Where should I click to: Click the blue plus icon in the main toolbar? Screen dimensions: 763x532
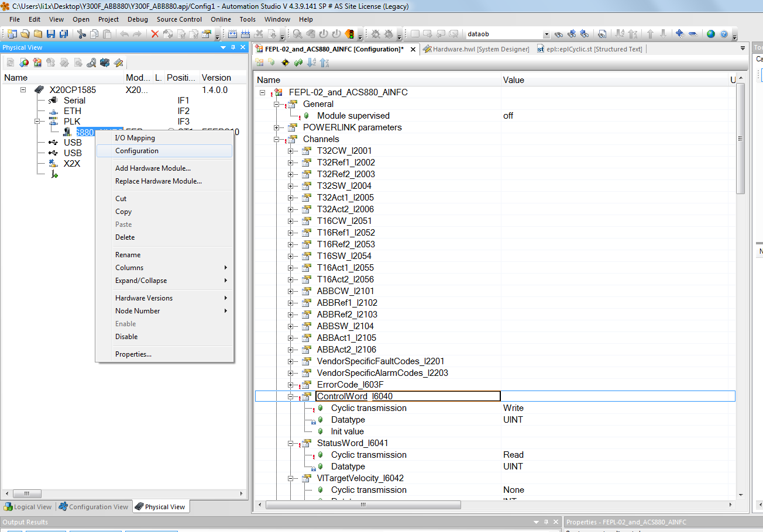click(680, 34)
